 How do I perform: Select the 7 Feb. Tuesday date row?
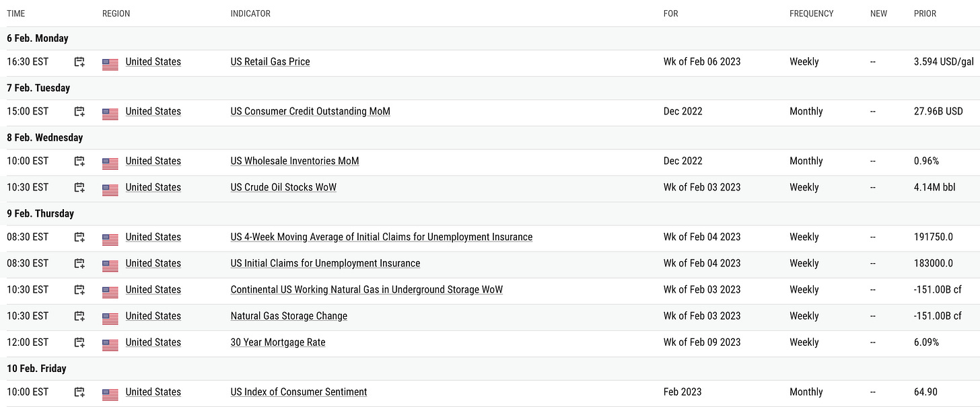coord(490,88)
